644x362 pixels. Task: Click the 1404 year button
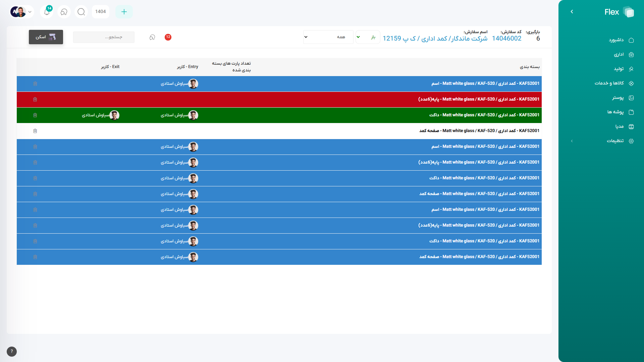(101, 12)
